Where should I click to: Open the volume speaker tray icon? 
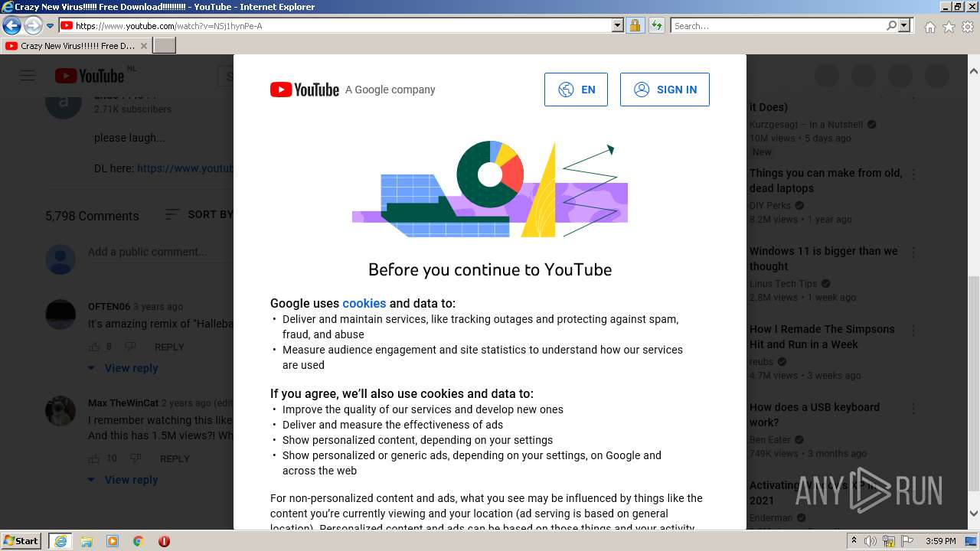click(x=871, y=541)
